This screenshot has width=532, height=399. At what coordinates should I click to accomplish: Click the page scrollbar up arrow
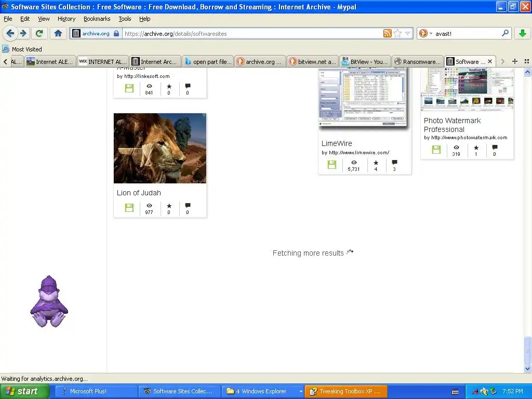coord(527,72)
